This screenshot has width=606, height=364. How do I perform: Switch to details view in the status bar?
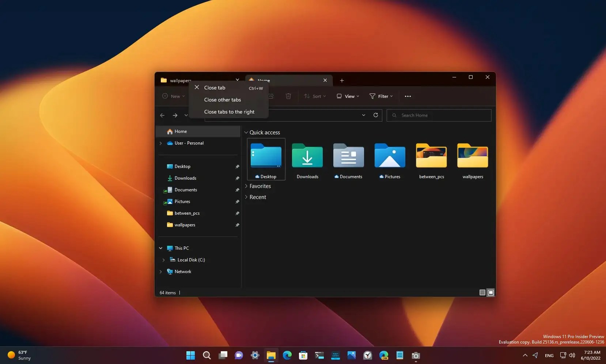click(x=482, y=292)
